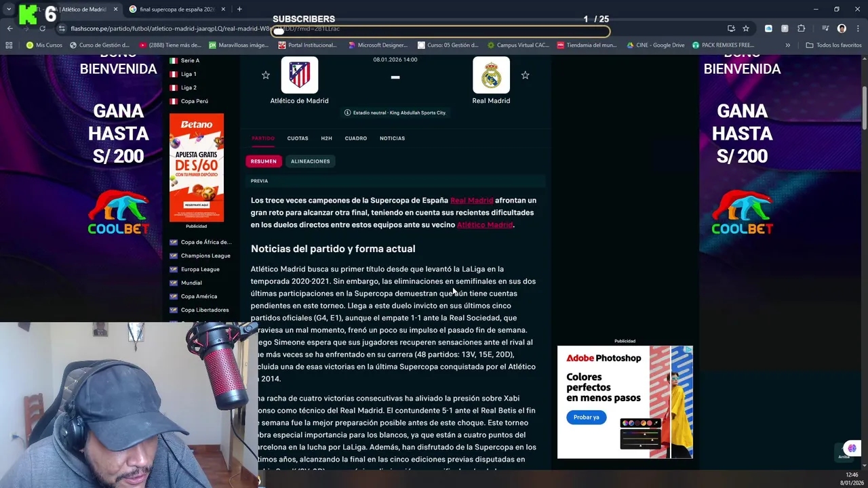Open Champions League in the sidebar

[x=205, y=256]
